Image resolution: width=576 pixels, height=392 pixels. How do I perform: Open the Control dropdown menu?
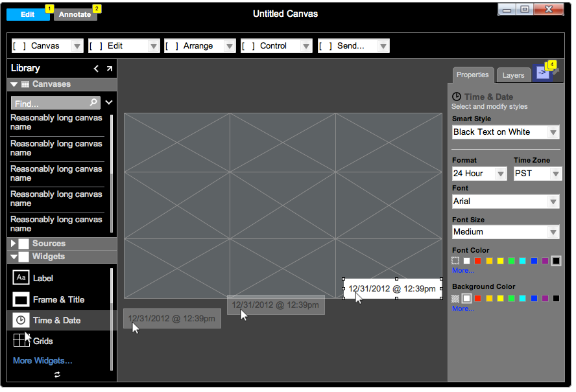tap(276, 46)
